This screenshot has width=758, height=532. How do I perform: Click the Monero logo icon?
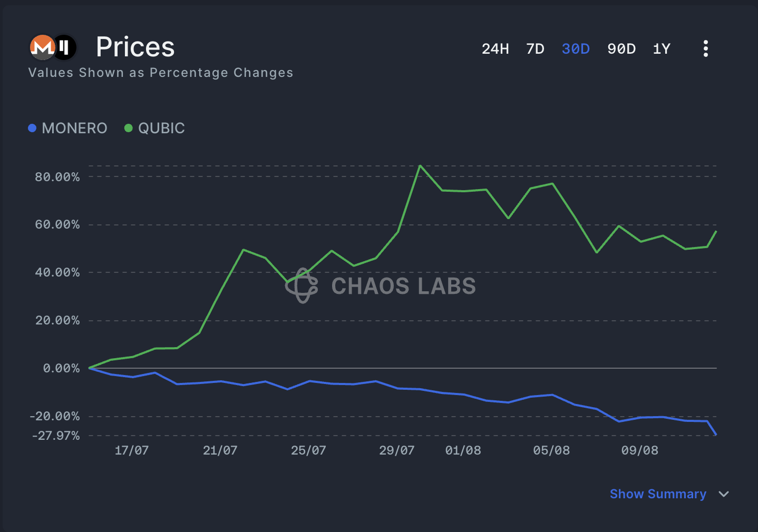[42, 47]
